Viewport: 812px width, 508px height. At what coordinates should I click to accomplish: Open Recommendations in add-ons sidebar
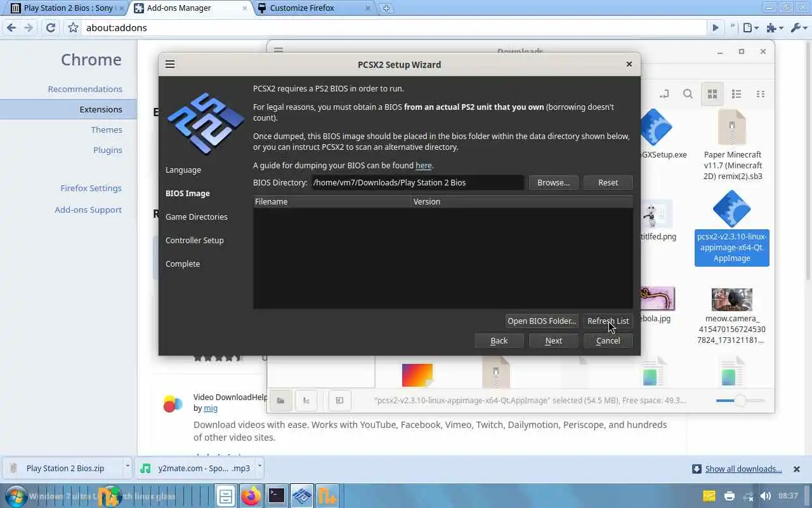pyautogui.click(x=85, y=89)
